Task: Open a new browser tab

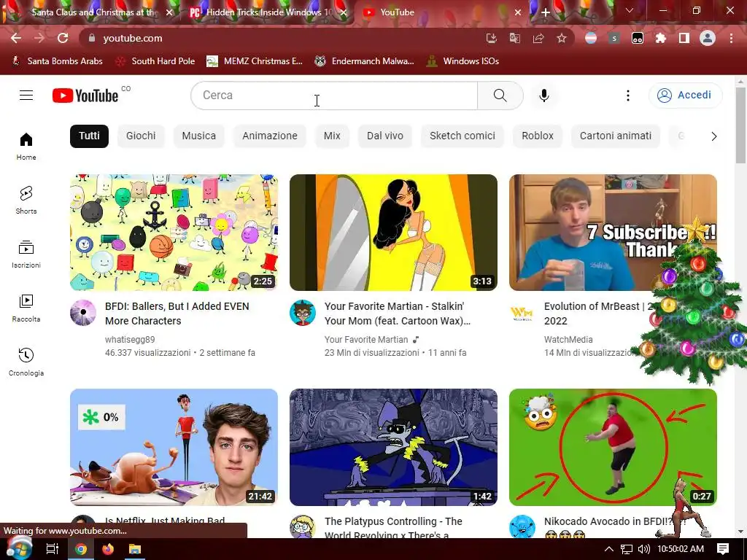Action: tap(546, 12)
